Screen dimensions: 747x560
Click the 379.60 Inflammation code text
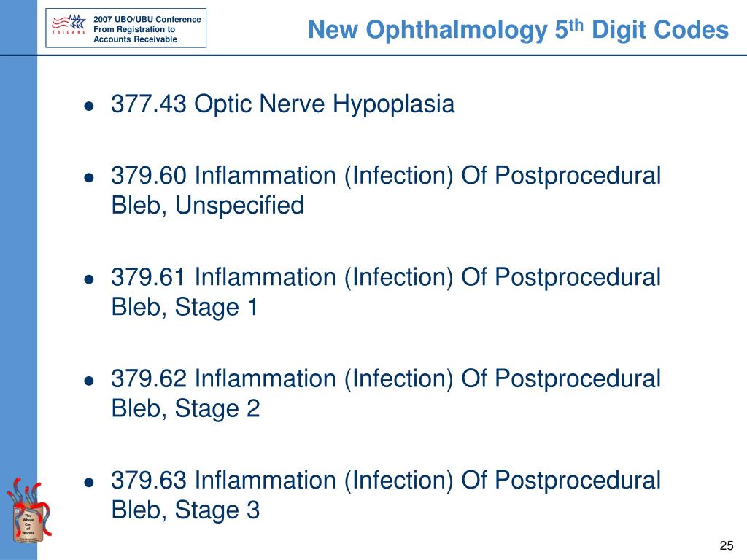(386, 175)
